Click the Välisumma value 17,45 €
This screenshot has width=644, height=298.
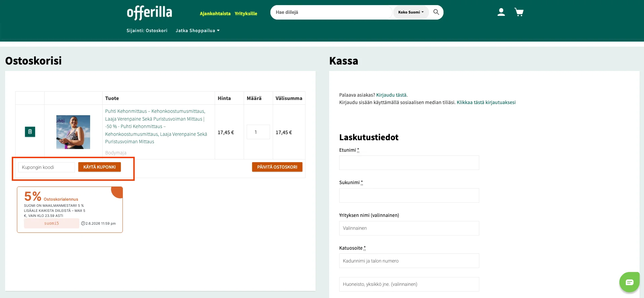click(284, 132)
